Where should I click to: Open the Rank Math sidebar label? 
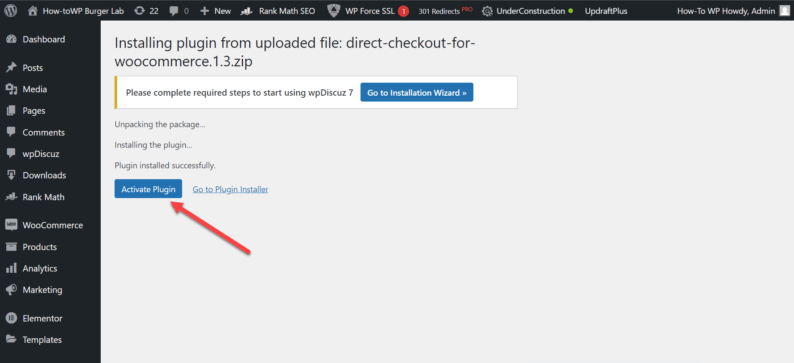click(x=44, y=197)
